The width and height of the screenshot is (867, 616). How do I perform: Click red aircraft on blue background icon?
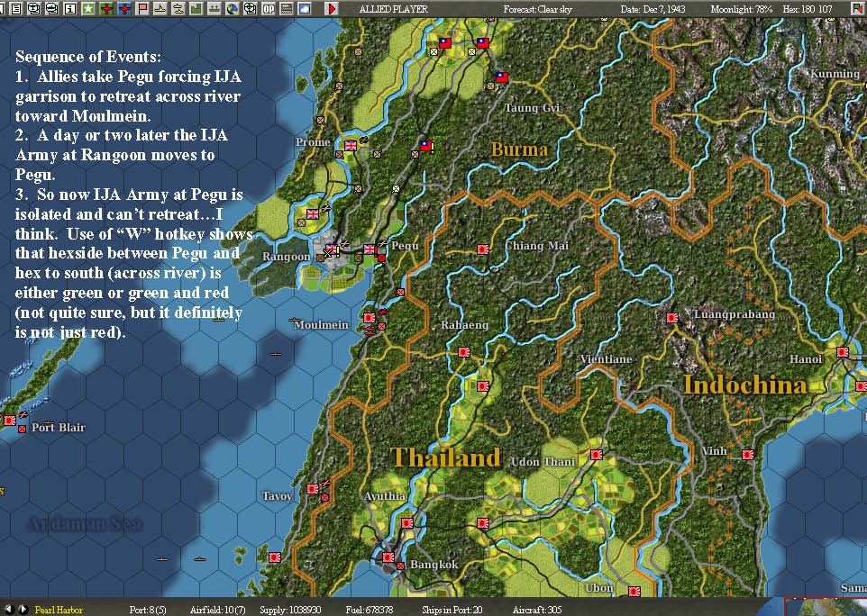coord(123,9)
